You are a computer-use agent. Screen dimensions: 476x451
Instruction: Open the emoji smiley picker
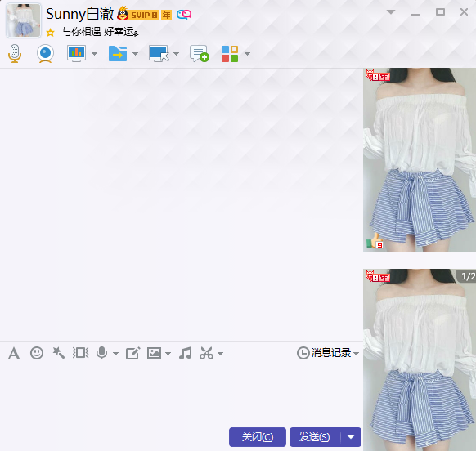pyautogui.click(x=37, y=353)
